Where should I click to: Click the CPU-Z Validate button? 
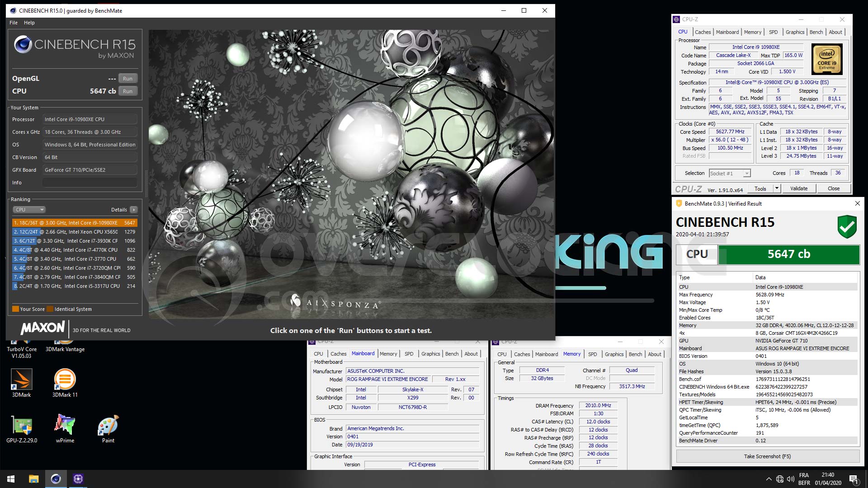[x=799, y=188]
